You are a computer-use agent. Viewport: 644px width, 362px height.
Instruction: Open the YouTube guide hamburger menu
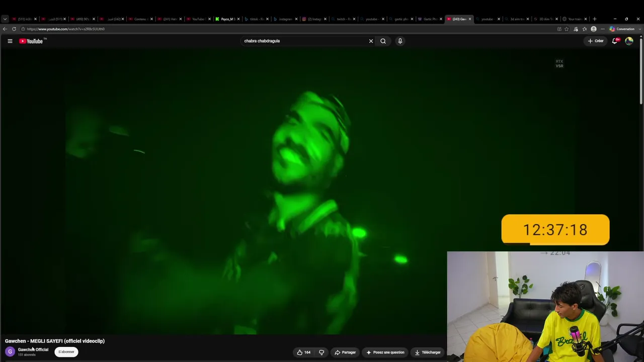(x=10, y=41)
